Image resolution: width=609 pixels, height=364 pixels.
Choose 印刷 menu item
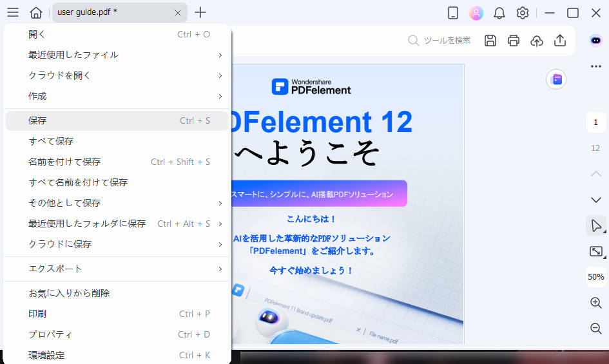pyautogui.click(x=117, y=314)
